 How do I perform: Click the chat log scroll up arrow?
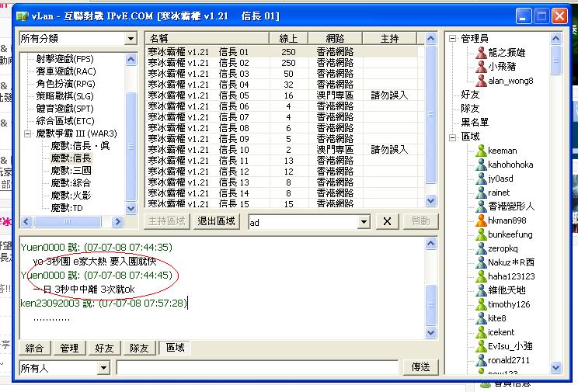[x=430, y=244]
